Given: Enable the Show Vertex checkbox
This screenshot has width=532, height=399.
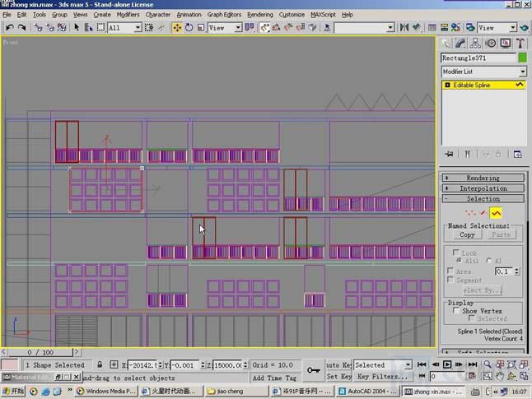Looking at the screenshot, I should [456, 310].
